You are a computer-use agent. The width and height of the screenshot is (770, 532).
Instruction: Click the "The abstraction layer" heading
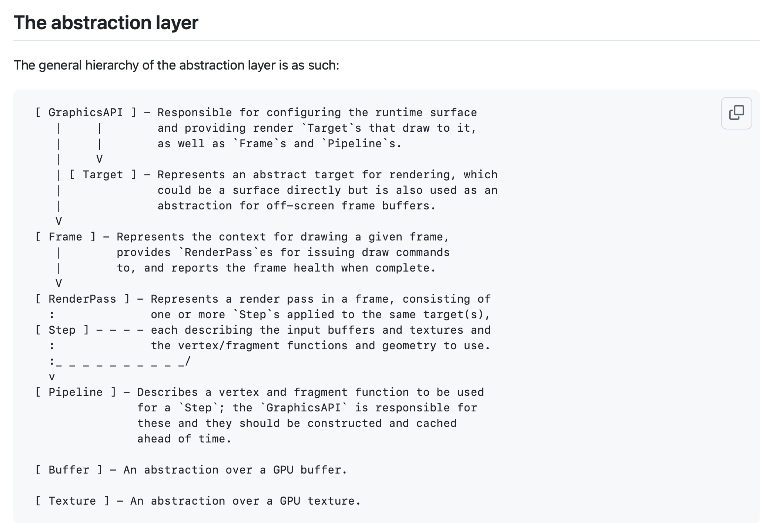[106, 23]
